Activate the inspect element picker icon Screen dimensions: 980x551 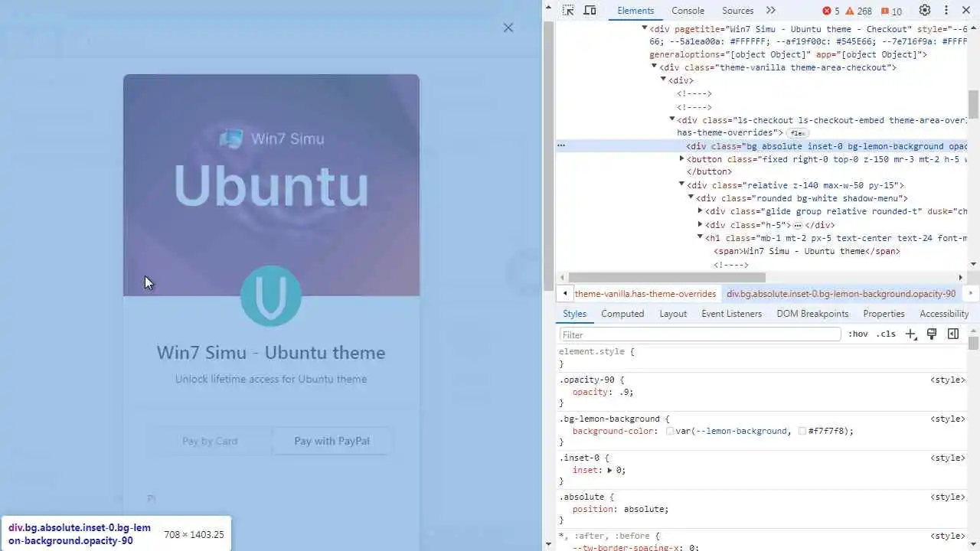[x=568, y=11]
